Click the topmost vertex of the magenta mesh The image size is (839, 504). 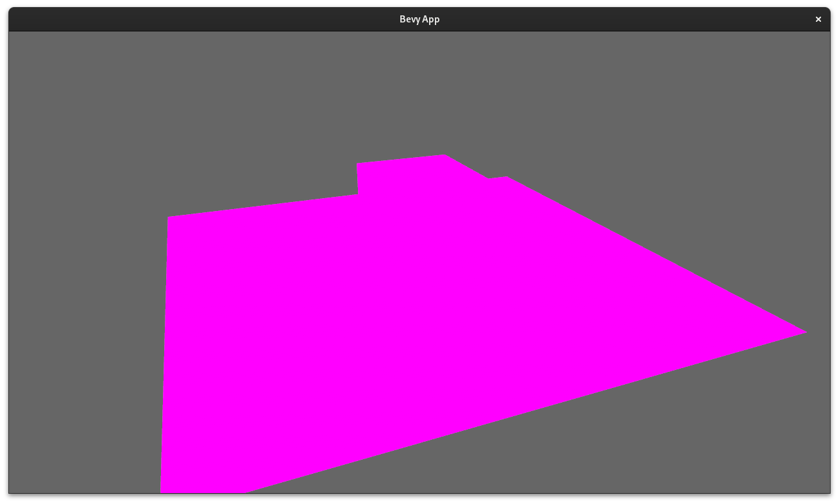click(443, 156)
